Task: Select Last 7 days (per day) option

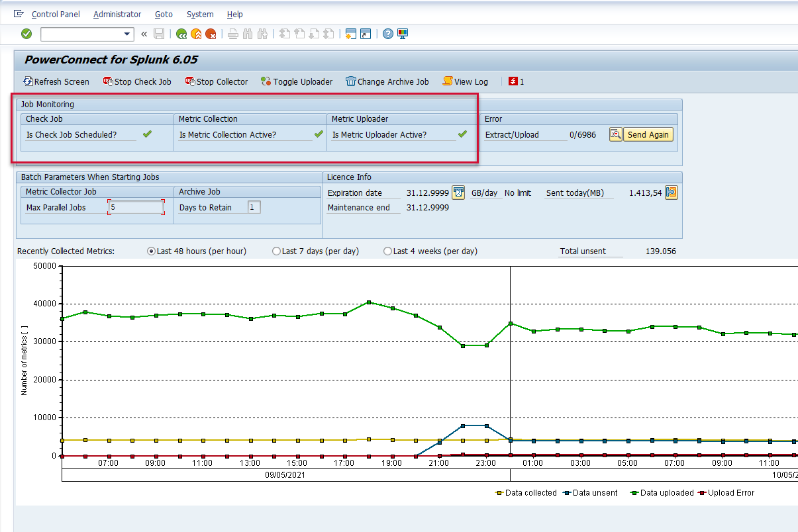Action: point(276,251)
